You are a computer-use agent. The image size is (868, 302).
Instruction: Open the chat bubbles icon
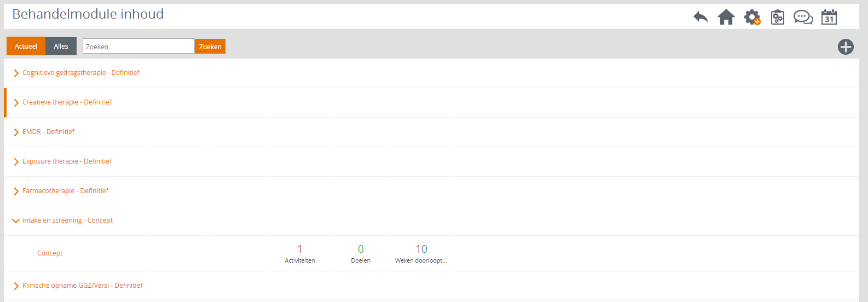pyautogui.click(x=803, y=18)
